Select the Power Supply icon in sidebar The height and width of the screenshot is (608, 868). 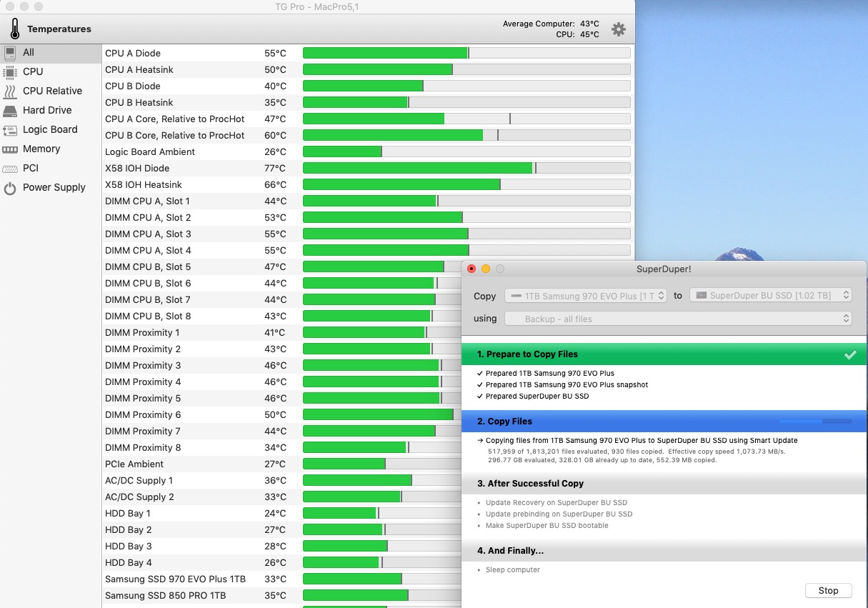10,188
